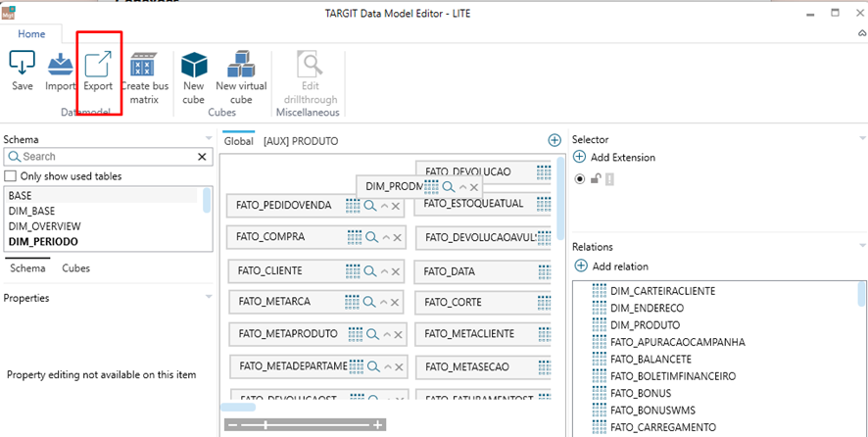Open table grid of FATO_CORTE
Image resolution: width=868 pixels, height=437 pixels.
544,303
